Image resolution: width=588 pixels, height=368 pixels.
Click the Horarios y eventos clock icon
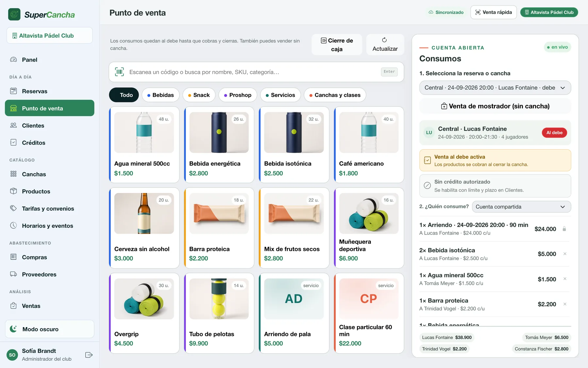[x=13, y=225]
